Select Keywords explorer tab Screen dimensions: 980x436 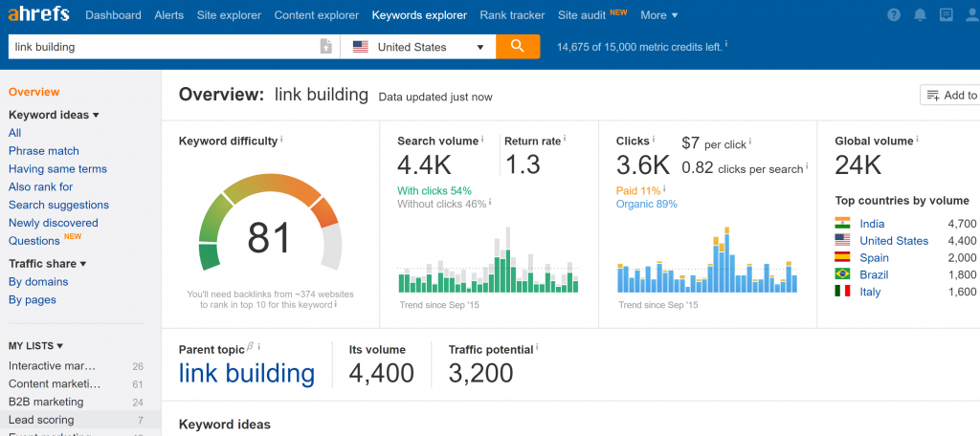point(419,15)
